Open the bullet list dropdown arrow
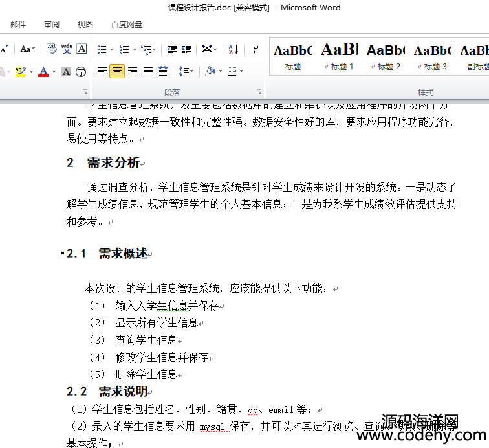489x448 pixels. [112, 50]
